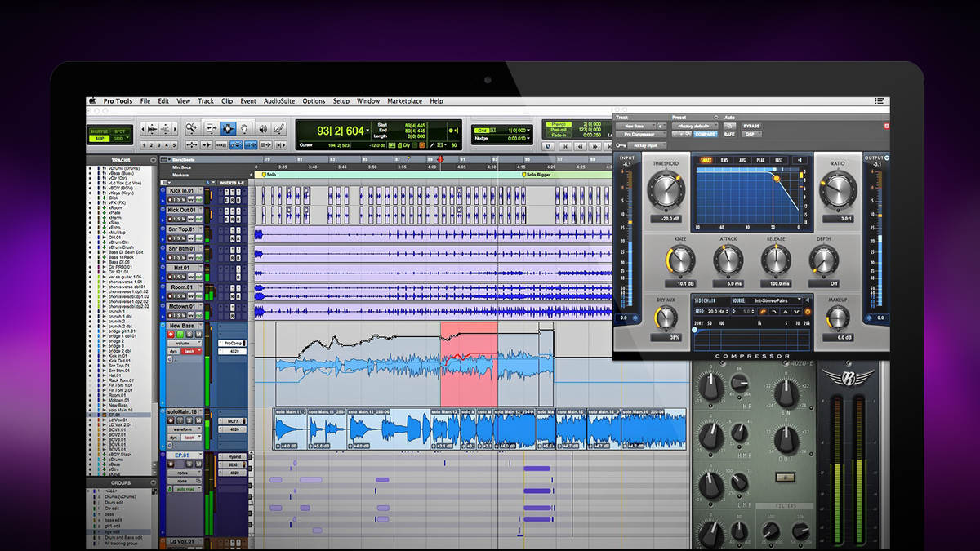
Task: Open the no key input dropdown
Action: pyautogui.click(x=647, y=145)
